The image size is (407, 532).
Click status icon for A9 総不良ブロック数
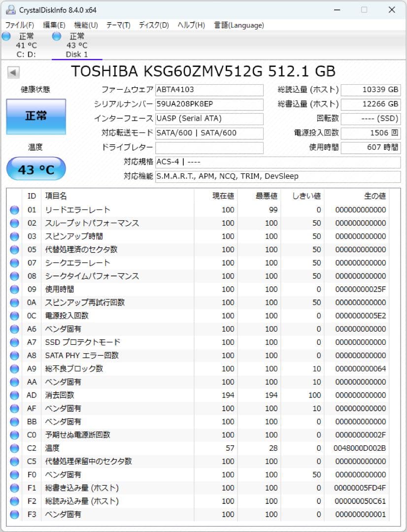[15, 369]
